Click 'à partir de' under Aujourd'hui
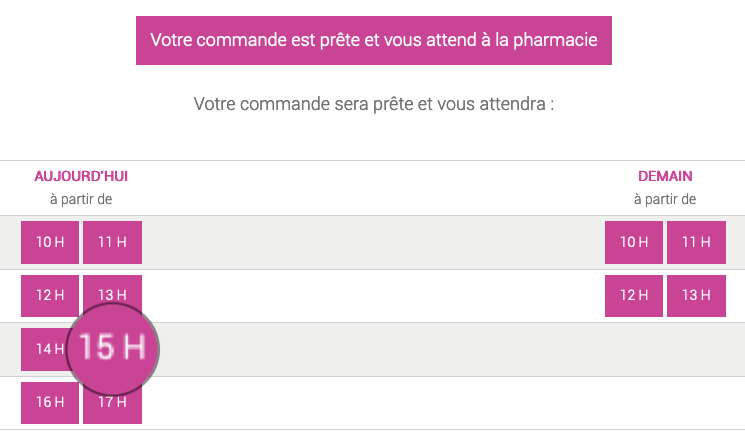Image resolution: width=745 pixels, height=446 pixels. pos(81,199)
